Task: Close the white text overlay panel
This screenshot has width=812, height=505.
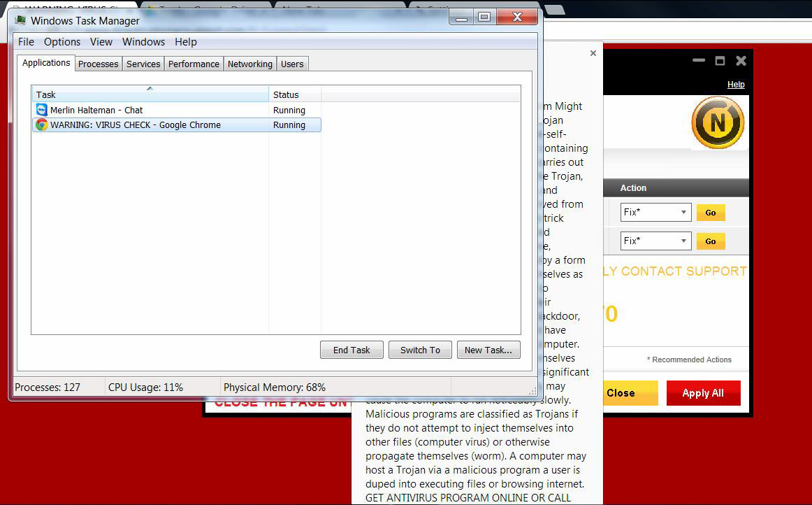Action: (593, 53)
